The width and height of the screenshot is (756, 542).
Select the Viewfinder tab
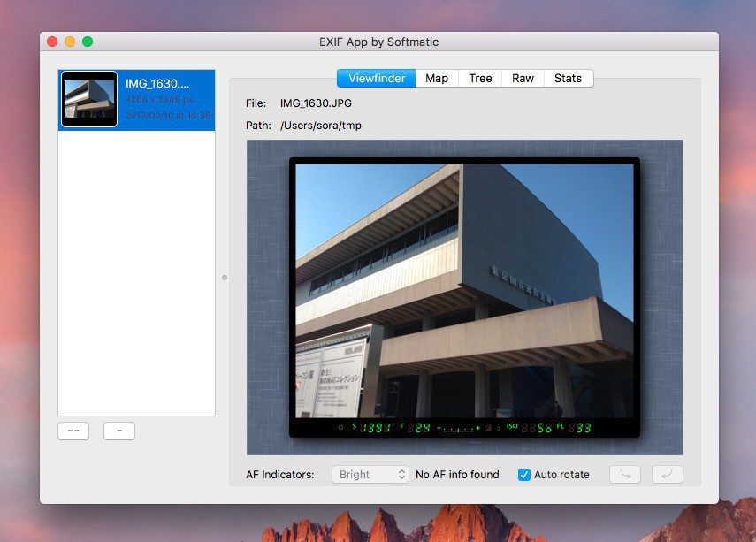pos(376,79)
